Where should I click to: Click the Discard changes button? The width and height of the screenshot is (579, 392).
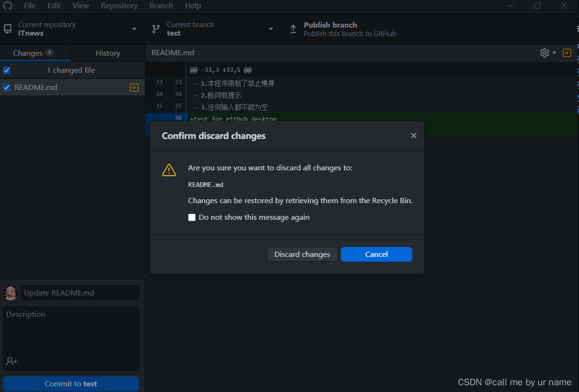[302, 254]
